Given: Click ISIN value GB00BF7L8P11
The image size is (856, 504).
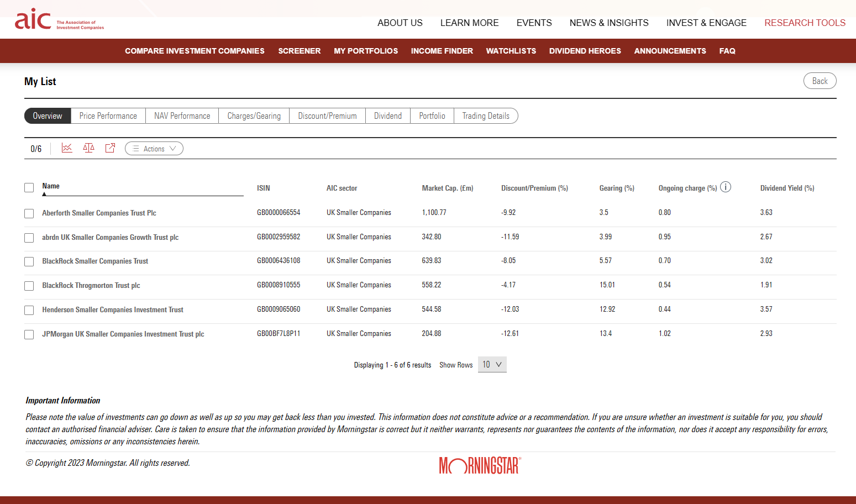Looking at the screenshot, I should pyautogui.click(x=279, y=334).
